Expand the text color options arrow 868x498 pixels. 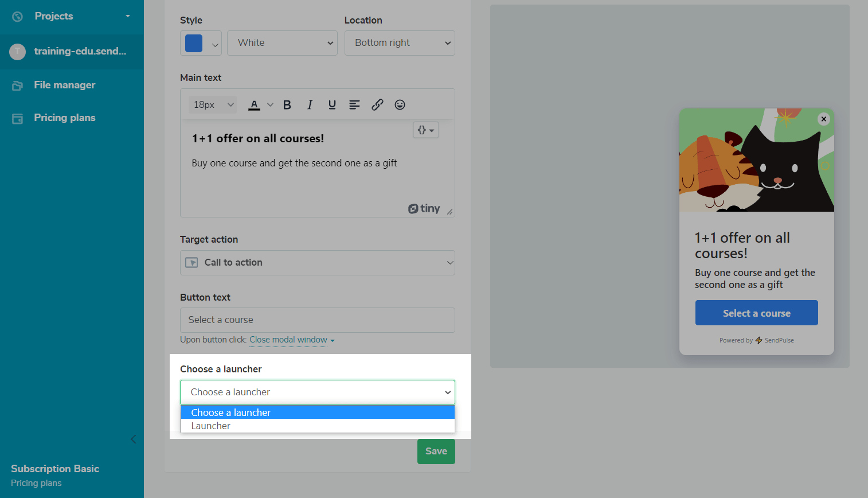click(270, 104)
